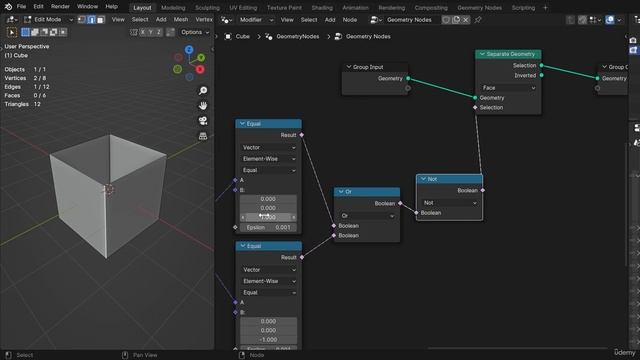Go to parent node tree icon

coord(570,20)
